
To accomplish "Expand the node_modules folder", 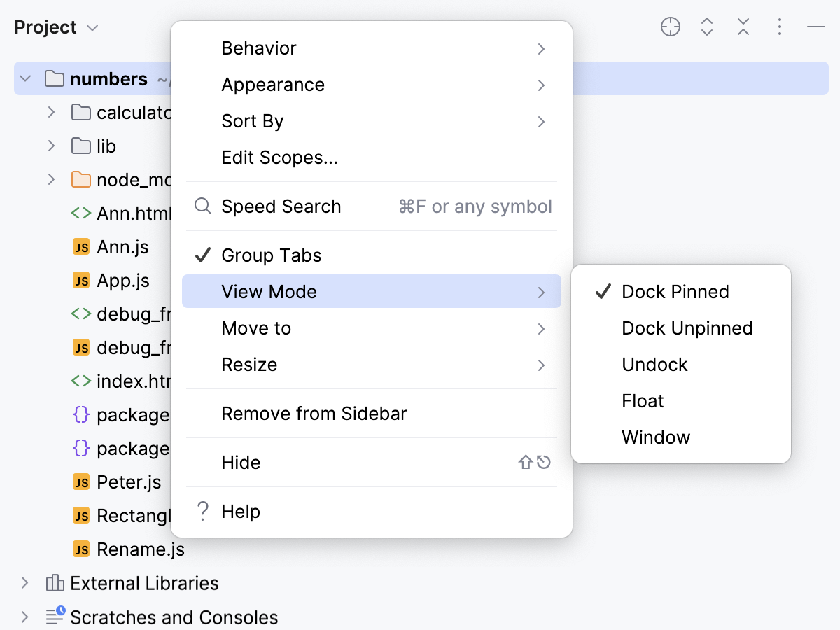I will 50,179.
